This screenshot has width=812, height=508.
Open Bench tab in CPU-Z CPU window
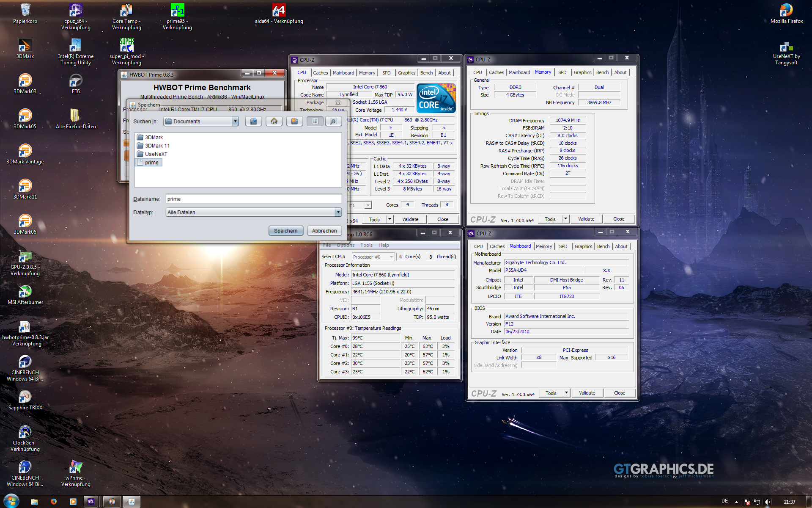(426, 73)
